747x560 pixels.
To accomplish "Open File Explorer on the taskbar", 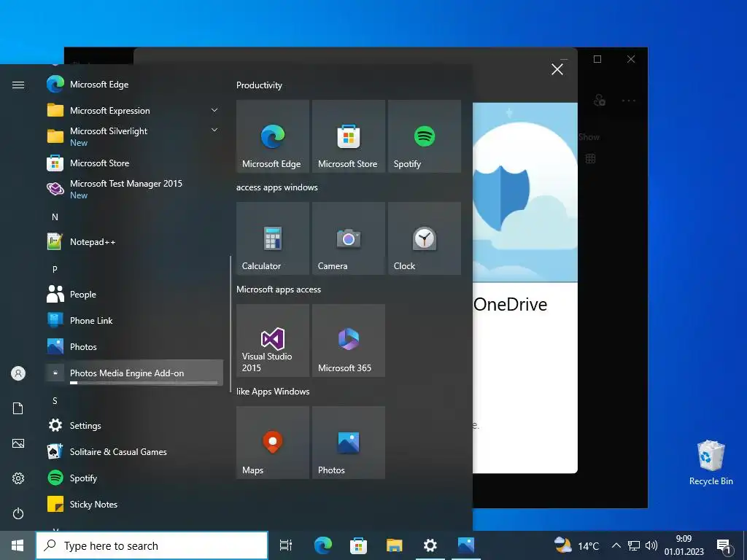I will [x=394, y=545].
